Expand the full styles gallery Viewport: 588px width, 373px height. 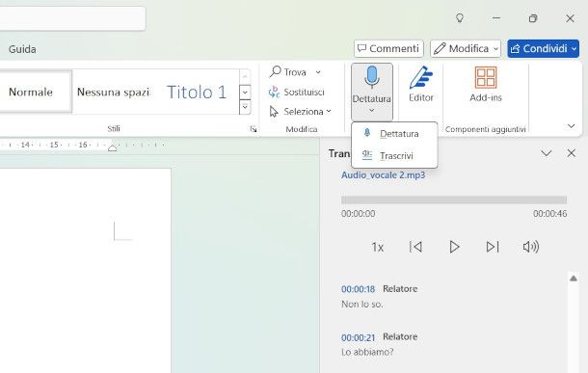click(245, 108)
